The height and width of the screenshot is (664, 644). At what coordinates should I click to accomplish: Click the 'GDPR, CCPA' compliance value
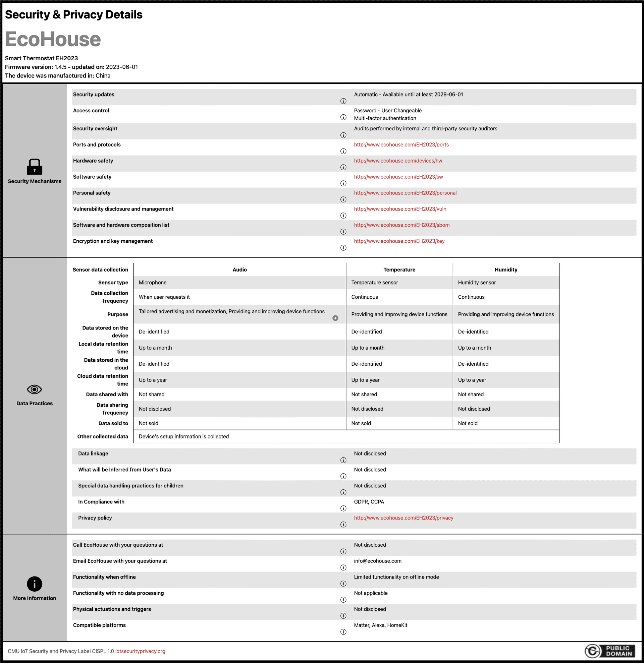coord(369,502)
